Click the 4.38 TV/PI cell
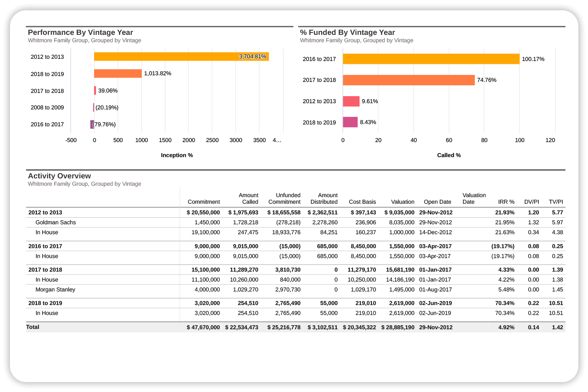This screenshot has width=588, height=392. click(557, 232)
